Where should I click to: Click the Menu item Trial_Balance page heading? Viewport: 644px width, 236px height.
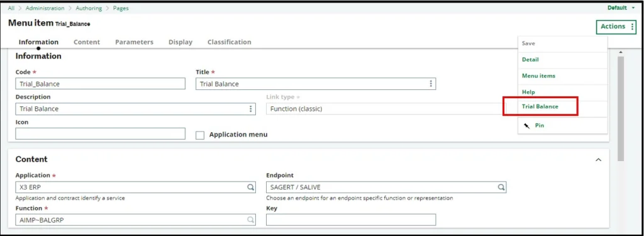(x=49, y=23)
